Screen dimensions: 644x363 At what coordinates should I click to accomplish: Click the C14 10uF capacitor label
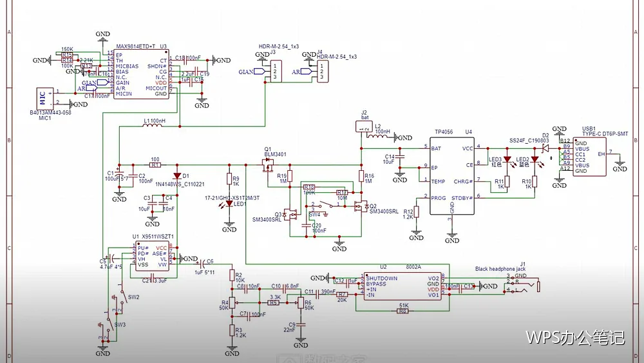[389, 159]
